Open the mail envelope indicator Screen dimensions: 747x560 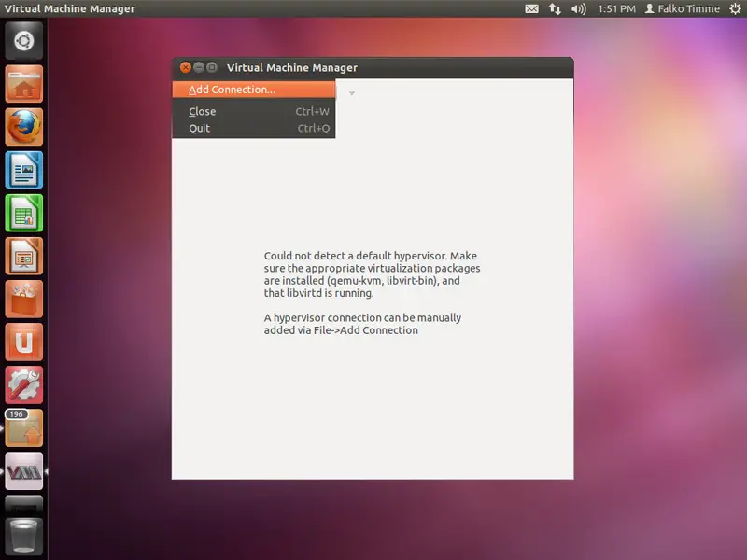(x=531, y=8)
